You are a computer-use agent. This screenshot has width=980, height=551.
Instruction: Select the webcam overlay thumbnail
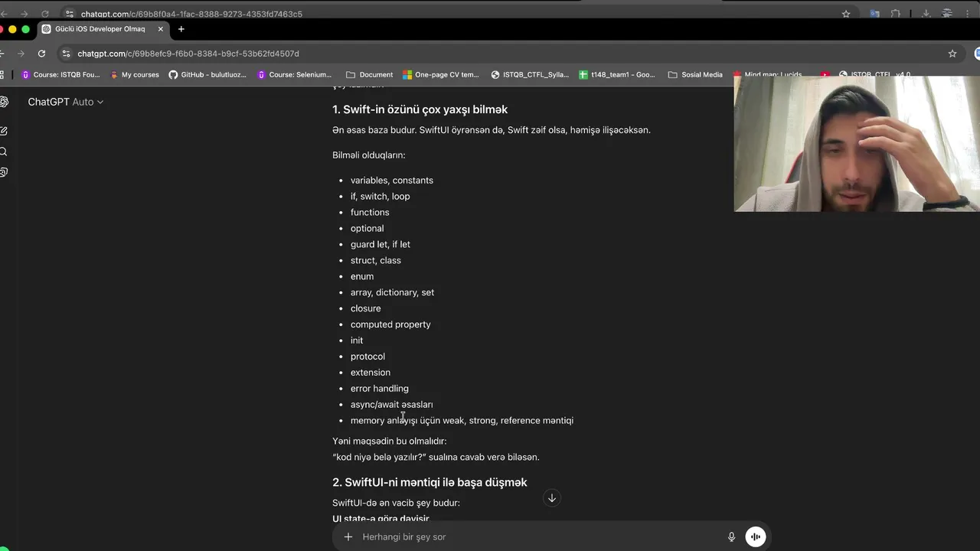pos(857,143)
